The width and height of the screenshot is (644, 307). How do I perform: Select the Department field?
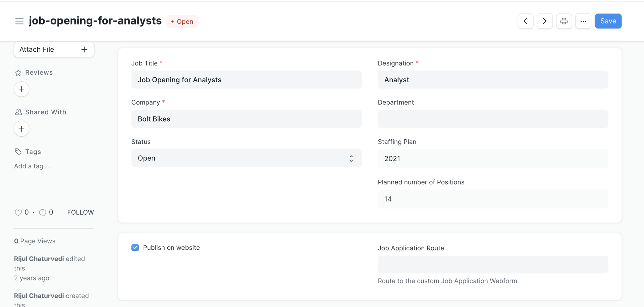(492, 119)
